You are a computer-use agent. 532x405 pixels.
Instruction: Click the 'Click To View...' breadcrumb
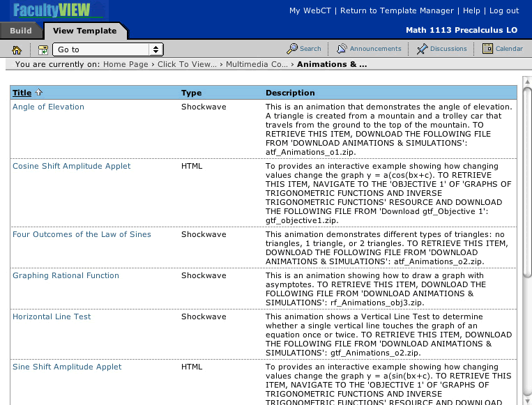coord(187,64)
